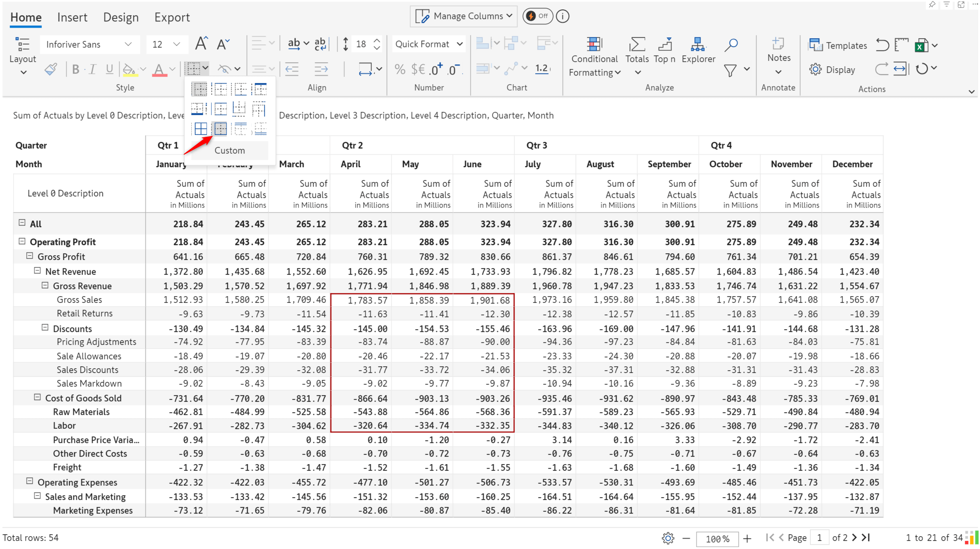Screen dimensions: 980x549
Task: Jump to last page arrow
Action: coord(866,538)
